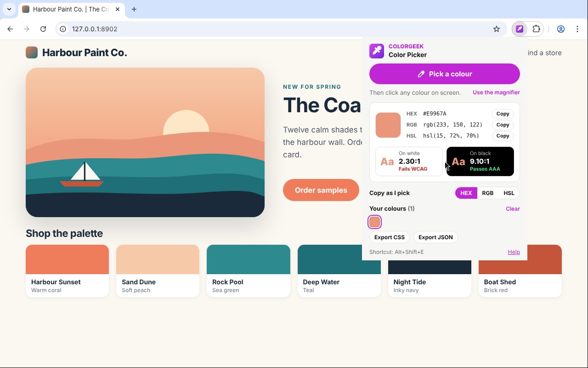Screen dimensions: 588x368
Task: Switch to the Harbour Paint Co. tab
Action: pyautogui.click(x=71, y=9)
